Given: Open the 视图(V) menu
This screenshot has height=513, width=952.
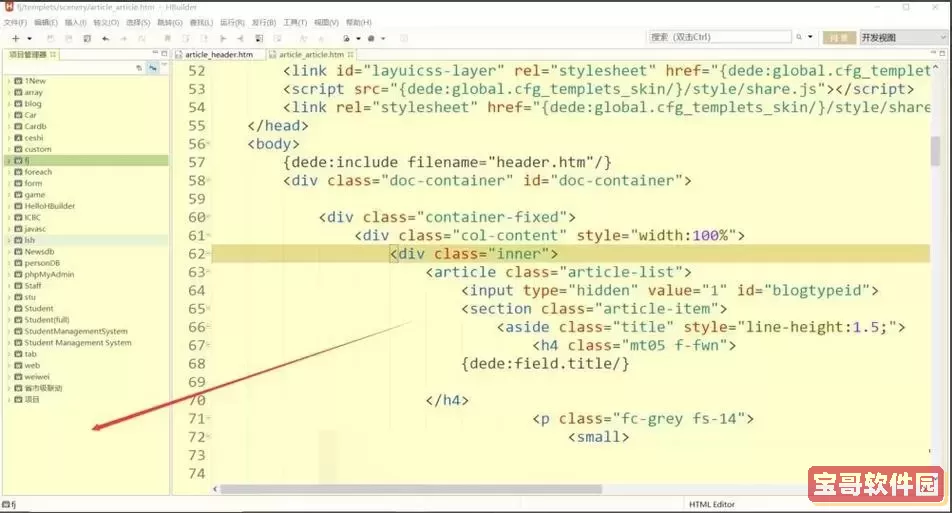Looking at the screenshot, I should [x=326, y=22].
